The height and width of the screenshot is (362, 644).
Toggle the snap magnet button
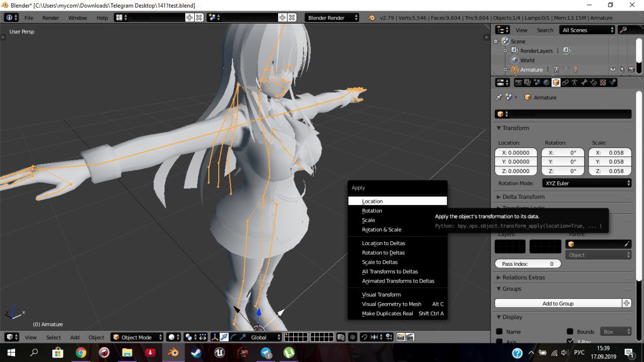[364, 337]
